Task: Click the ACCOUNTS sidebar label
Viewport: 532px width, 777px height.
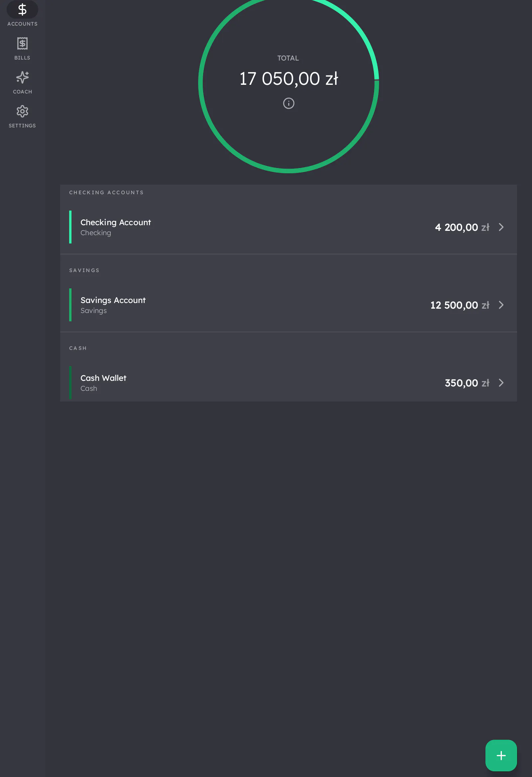Action: click(22, 24)
